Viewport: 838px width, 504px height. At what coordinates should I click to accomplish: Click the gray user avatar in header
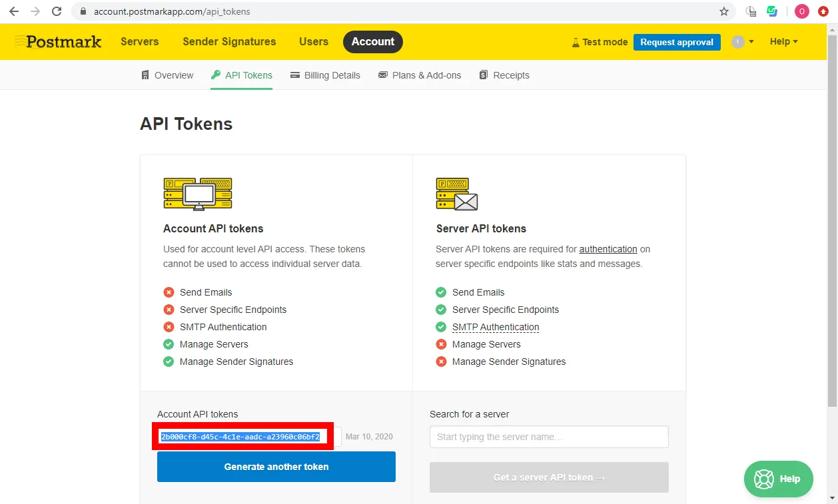pos(737,41)
